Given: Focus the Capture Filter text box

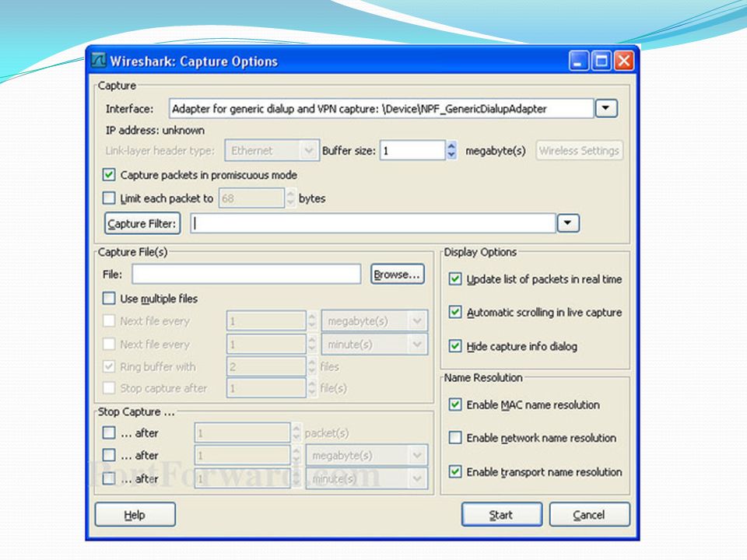Looking at the screenshot, I should pos(373,223).
